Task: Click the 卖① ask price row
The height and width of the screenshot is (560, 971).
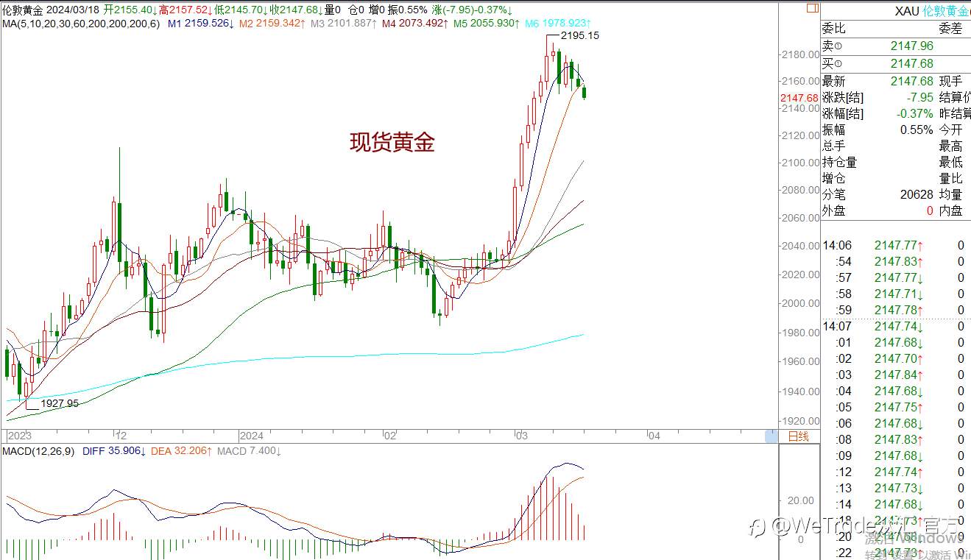Action: coord(895,46)
